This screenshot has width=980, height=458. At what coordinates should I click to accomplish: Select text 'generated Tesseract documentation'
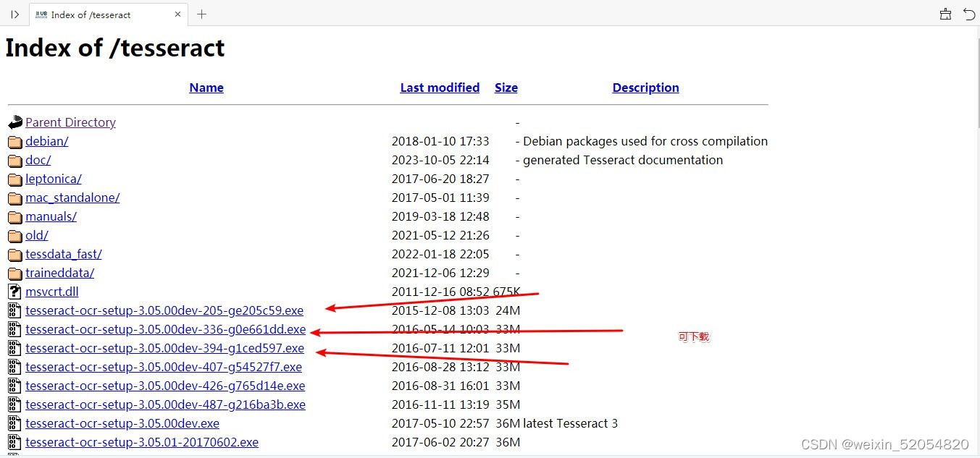[623, 160]
